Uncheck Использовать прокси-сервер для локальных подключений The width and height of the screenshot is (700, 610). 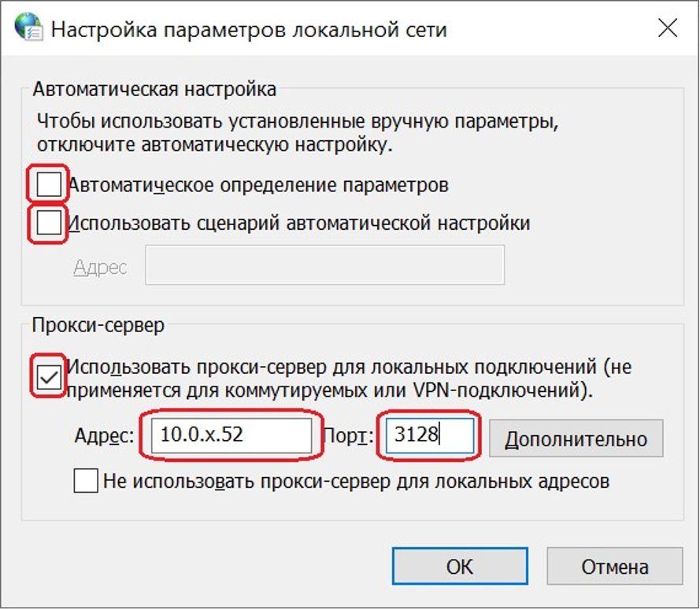pos(49,377)
